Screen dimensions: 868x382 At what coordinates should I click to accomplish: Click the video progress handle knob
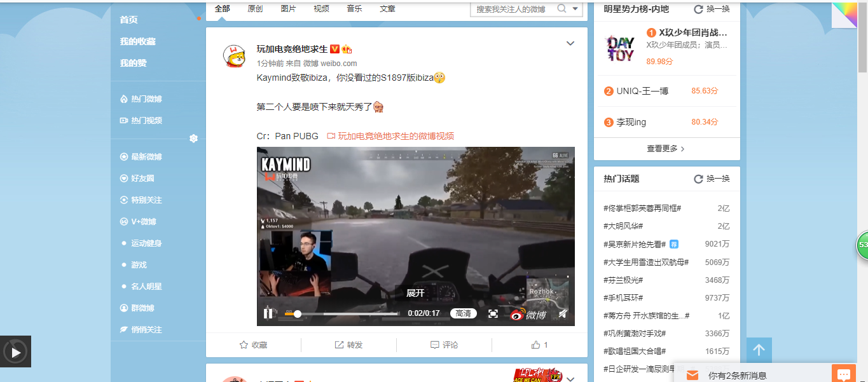click(x=297, y=313)
